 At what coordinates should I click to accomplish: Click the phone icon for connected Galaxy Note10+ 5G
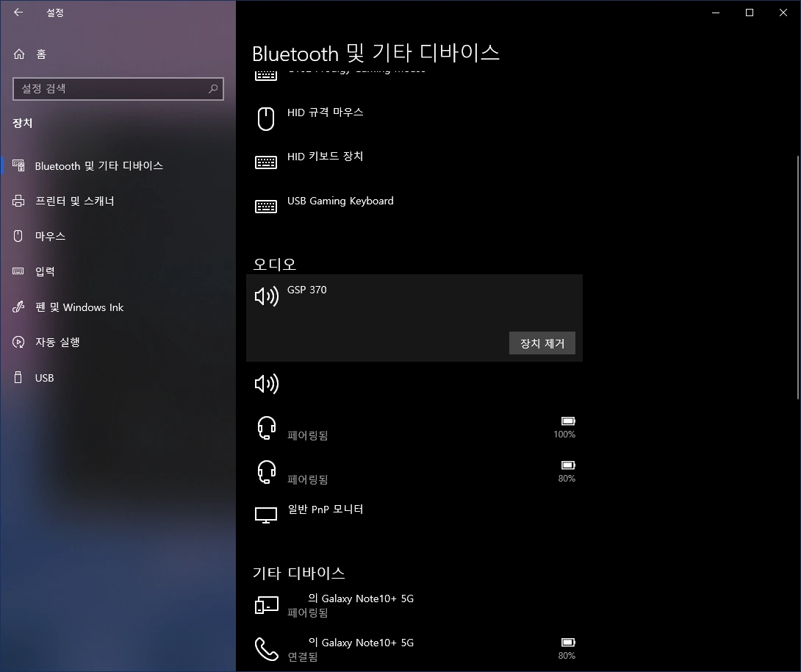click(266, 648)
